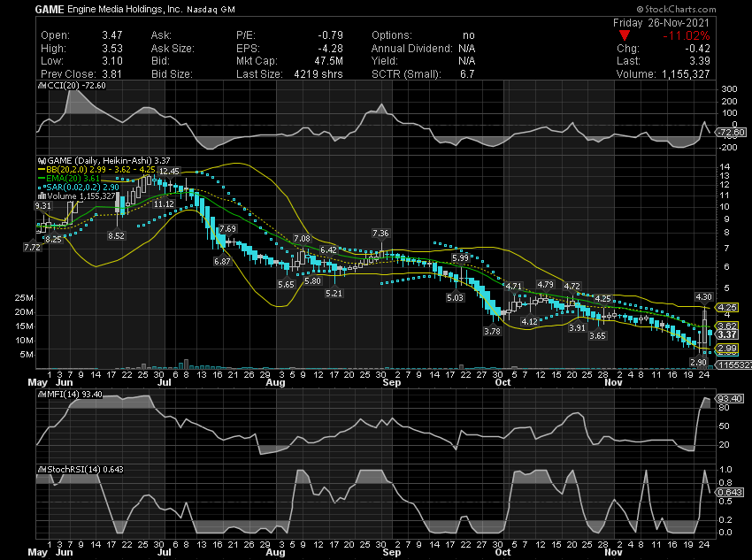Click the SCTR (Small) value 6.7
752x560 pixels.
tap(466, 74)
